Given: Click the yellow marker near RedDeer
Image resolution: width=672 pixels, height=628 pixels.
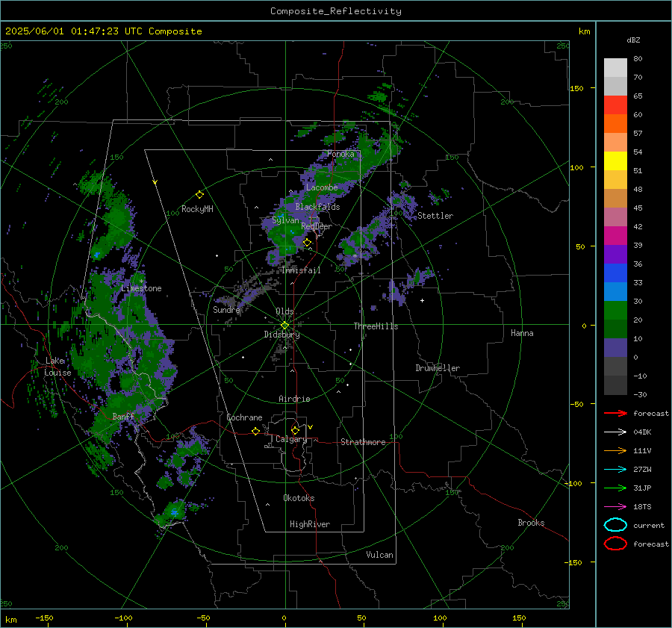Looking at the screenshot, I should click(308, 243).
